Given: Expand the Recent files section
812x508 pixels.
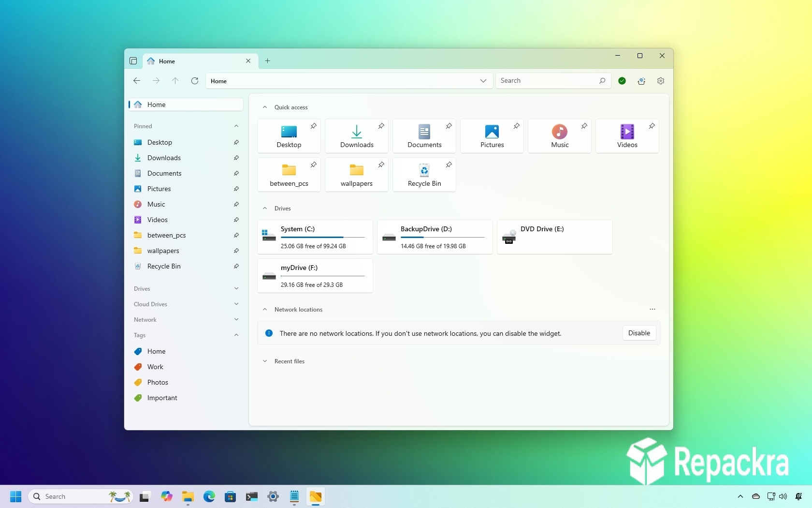Looking at the screenshot, I should pyautogui.click(x=265, y=361).
